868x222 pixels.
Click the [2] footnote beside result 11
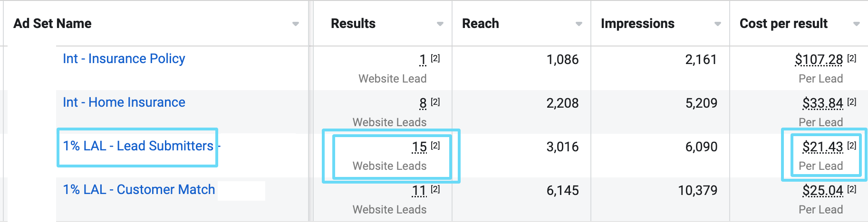(435, 189)
